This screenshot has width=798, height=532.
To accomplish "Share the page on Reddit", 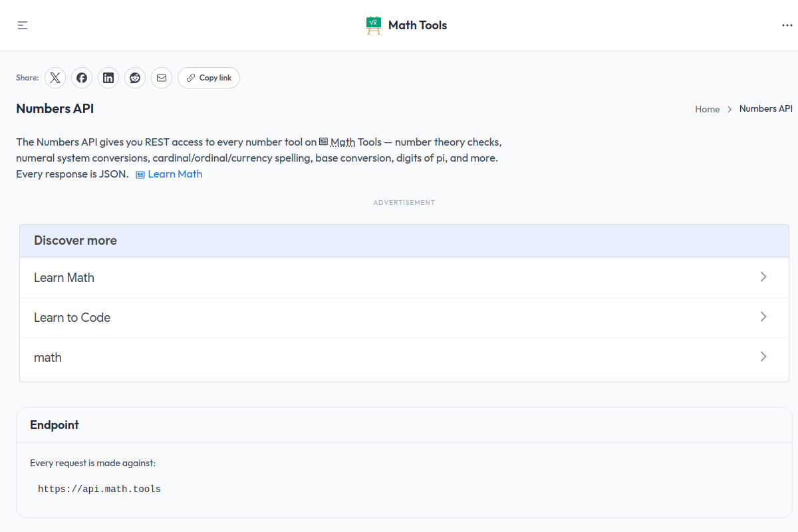I will coord(135,78).
